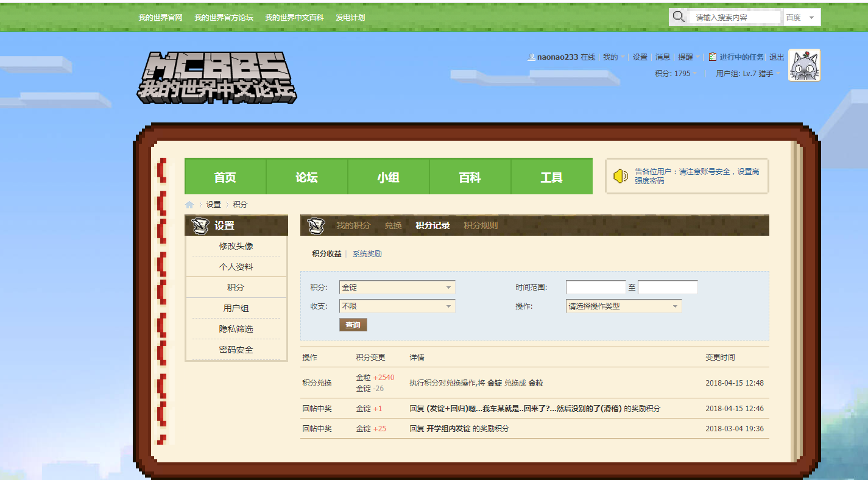Viewport: 868px width, 480px height.
Task: Expand the 用户组 Lv.7 猎手 dropdown
Action: click(748, 73)
